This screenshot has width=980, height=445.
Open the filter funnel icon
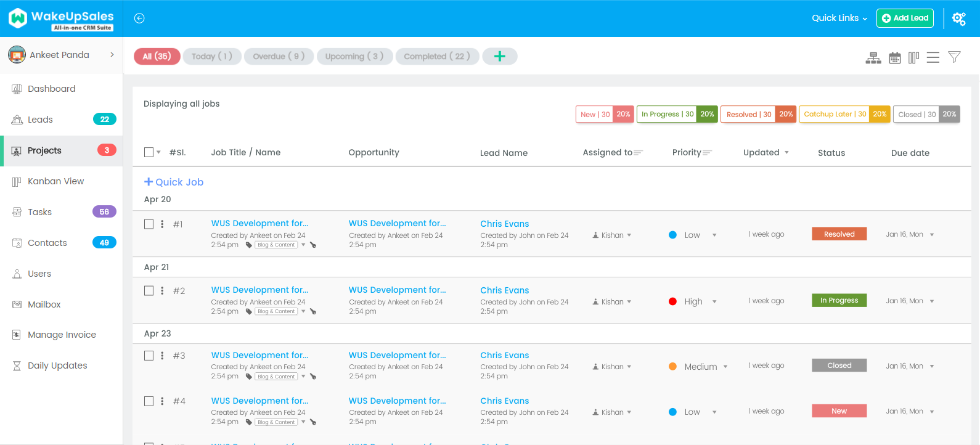954,57
